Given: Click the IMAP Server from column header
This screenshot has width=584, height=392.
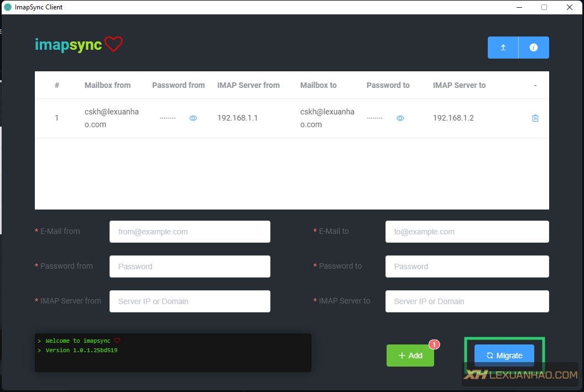Looking at the screenshot, I should [248, 85].
